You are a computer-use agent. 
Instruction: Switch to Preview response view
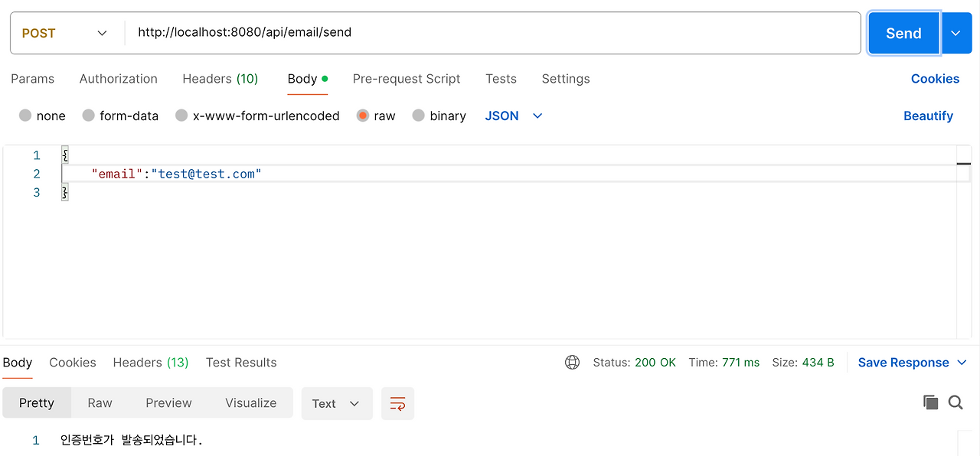click(x=168, y=403)
